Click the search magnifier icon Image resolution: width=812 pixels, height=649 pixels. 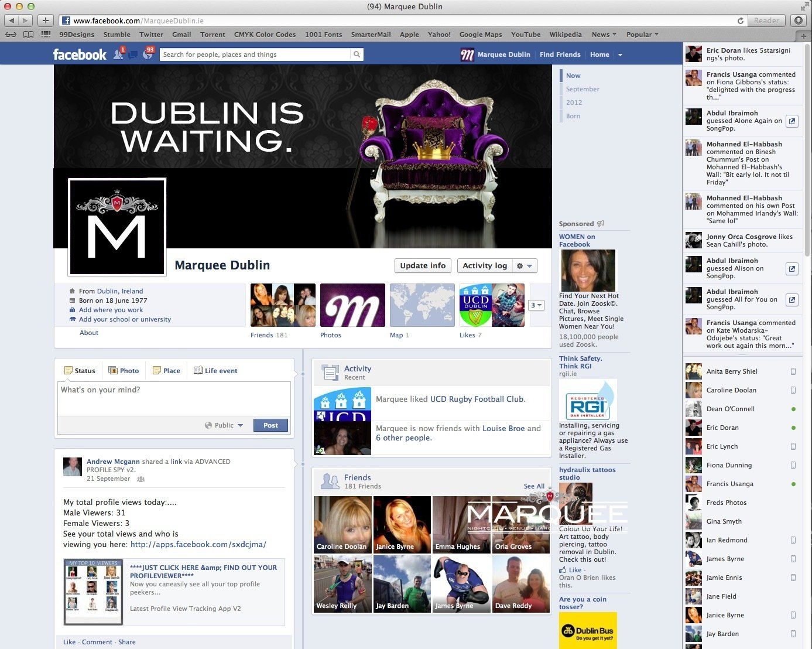click(357, 54)
